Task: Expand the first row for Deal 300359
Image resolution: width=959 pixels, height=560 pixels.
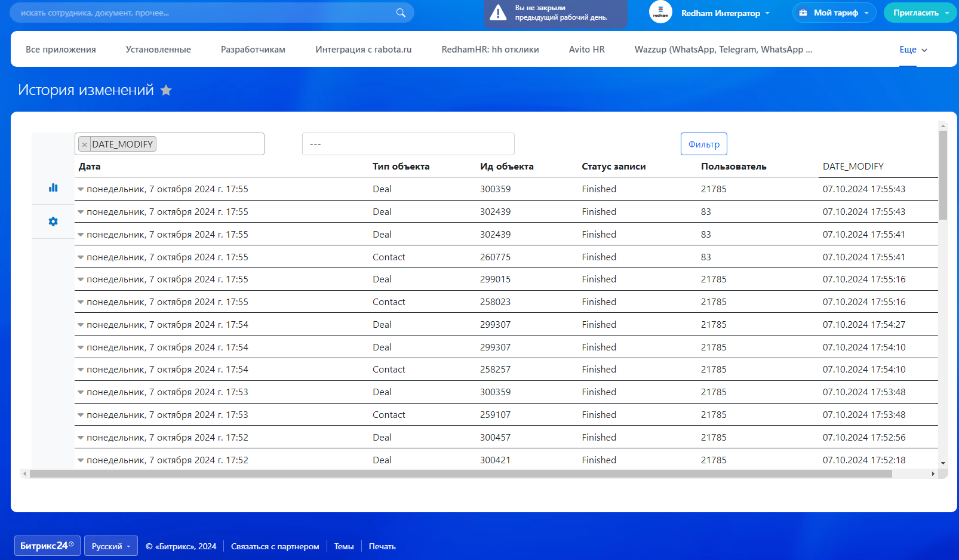Action: 81,189
